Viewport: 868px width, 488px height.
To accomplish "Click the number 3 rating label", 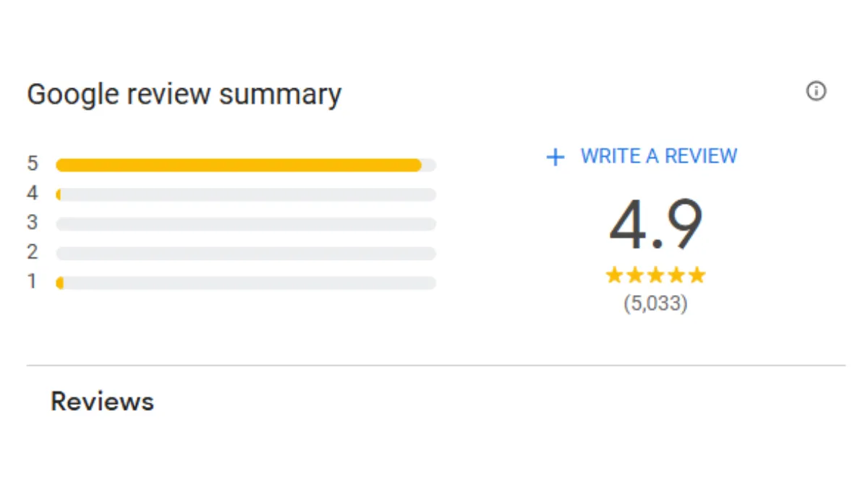I will click(33, 222).
